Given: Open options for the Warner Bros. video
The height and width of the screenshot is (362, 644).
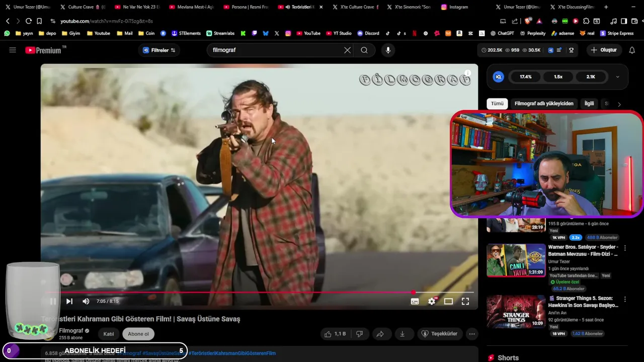Looking at the screenshot, I should 625,248.
